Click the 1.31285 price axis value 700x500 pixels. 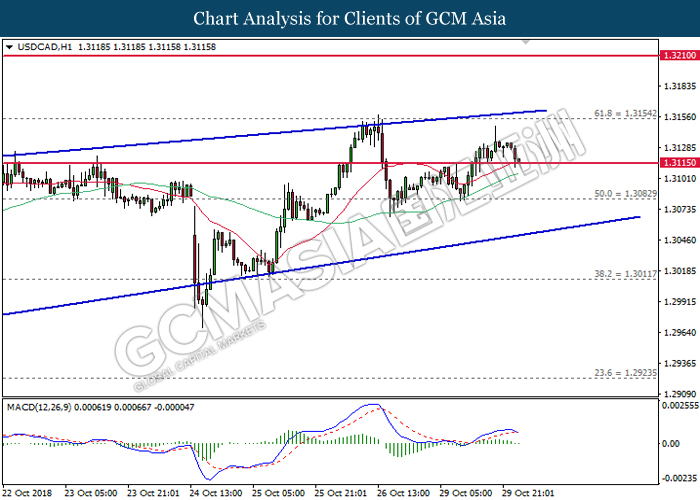tap(680, 148)
